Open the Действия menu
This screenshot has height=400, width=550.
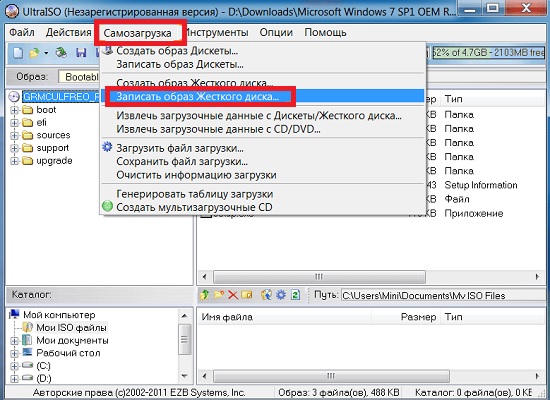[68, 33]
